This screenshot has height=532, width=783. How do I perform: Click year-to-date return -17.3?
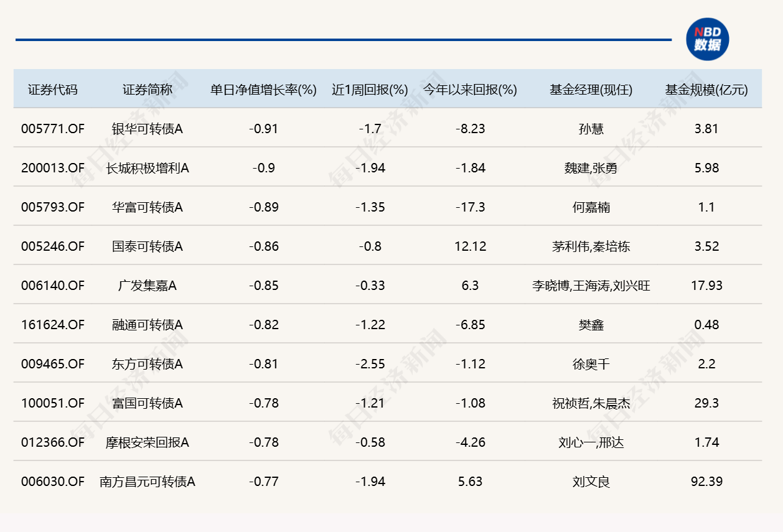pyautogui.click(x=470, y=207)
